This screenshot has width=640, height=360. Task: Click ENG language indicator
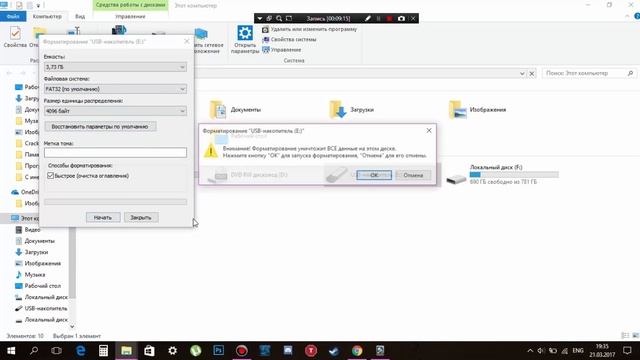pyautogui.click(x=578, y=351)
